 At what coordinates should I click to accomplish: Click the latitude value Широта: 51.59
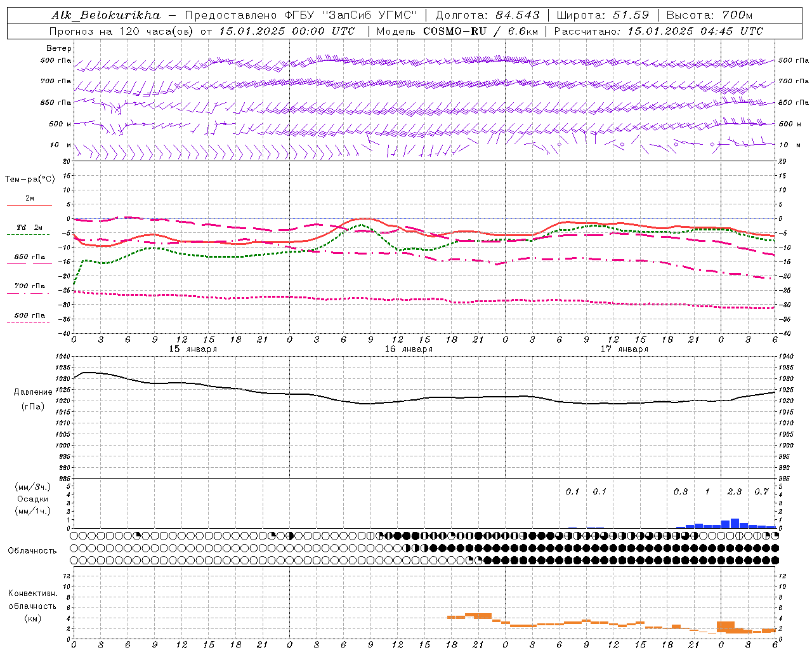pyautogui.click(x=603, y=15)
